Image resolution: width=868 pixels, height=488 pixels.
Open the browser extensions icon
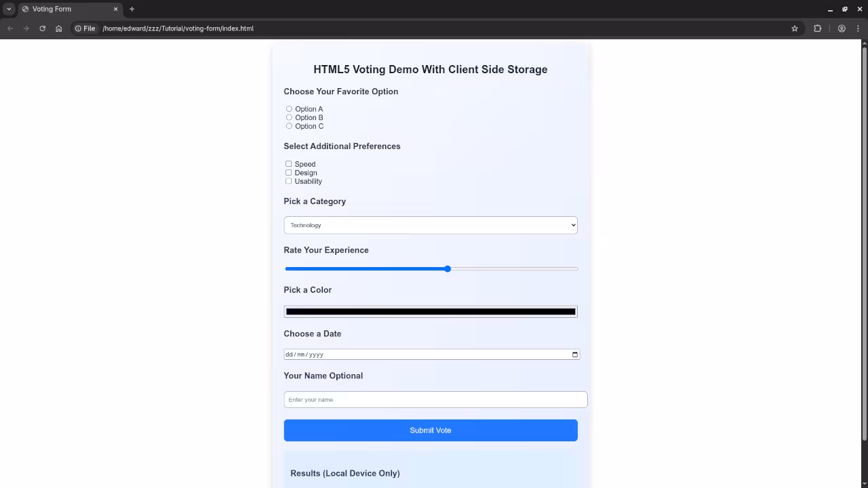(x=817, y=28)
